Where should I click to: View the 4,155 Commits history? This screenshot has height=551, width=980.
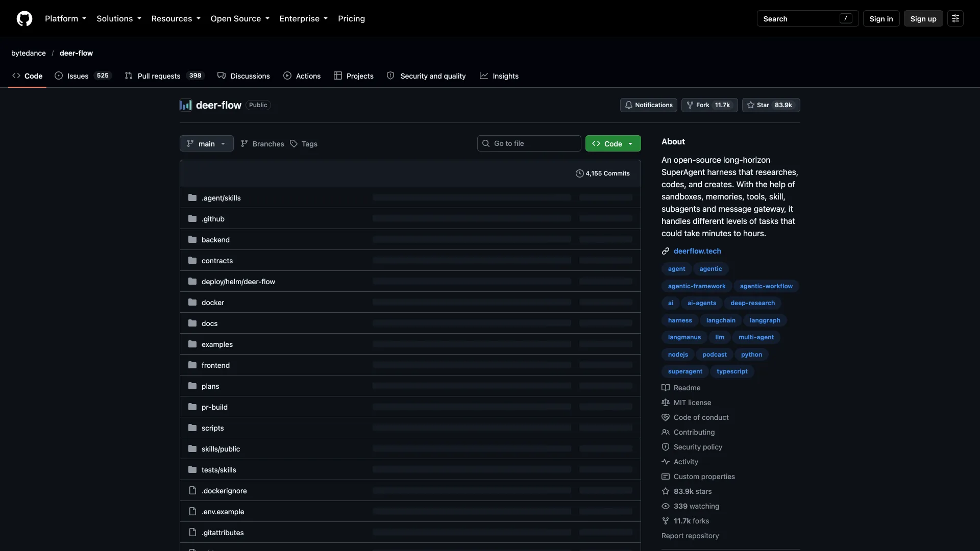(x=602, y=173)
